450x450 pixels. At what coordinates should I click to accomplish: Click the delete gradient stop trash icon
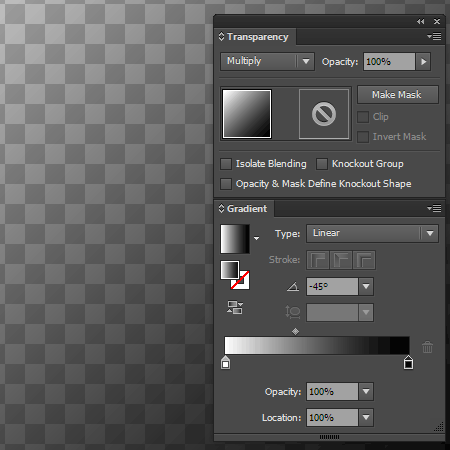tap(427, 347)
